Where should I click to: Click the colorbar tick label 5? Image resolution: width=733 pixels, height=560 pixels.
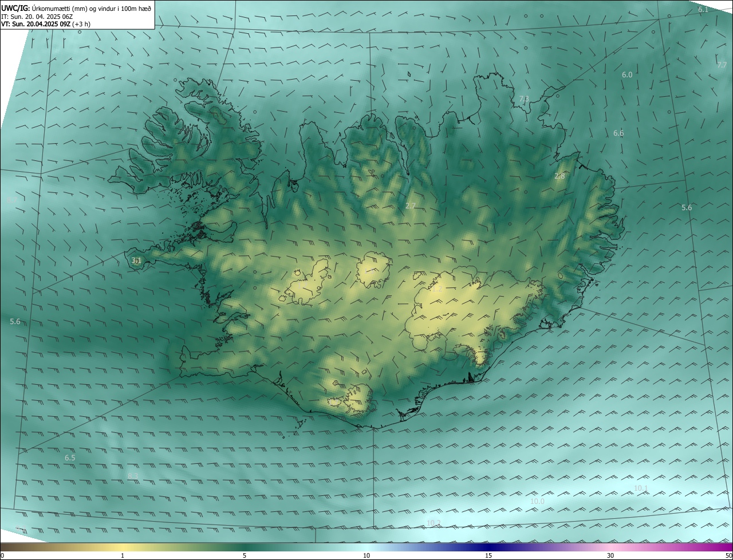point(245,555)
